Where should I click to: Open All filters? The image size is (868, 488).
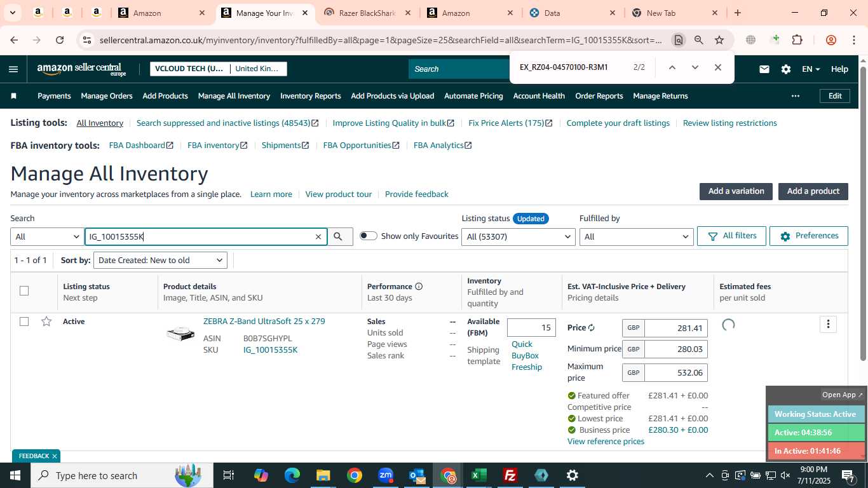coord(731,236)
